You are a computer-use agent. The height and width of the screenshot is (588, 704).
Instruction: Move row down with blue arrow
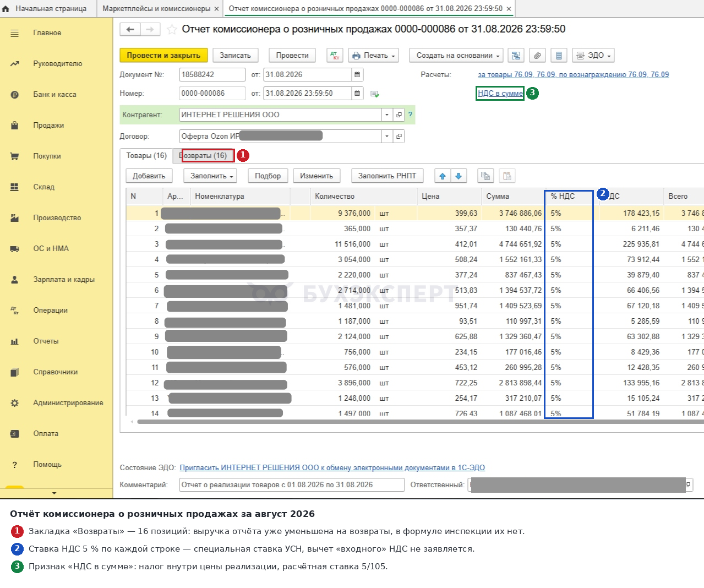(459, 176)
